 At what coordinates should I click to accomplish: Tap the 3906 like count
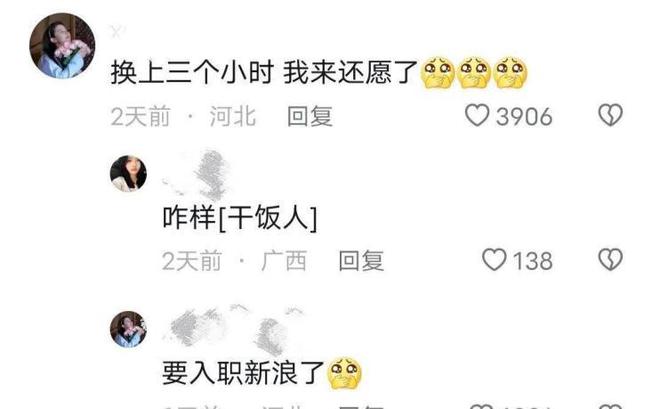tap(524, 117)
